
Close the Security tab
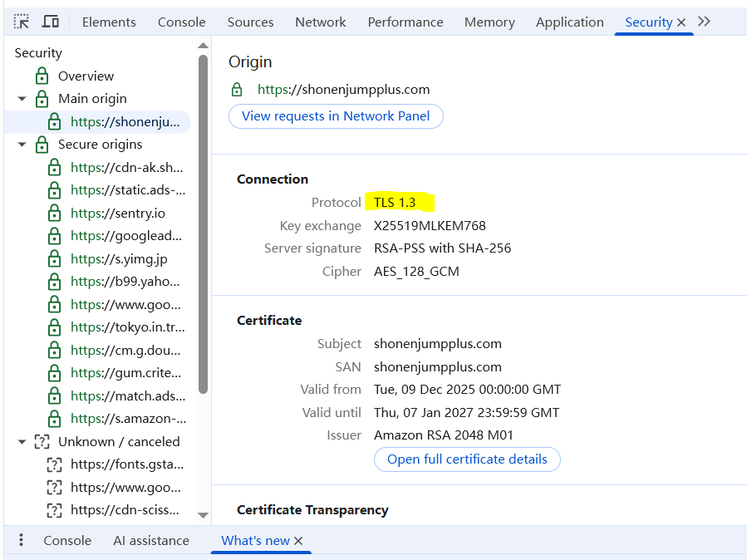[681, 22]
